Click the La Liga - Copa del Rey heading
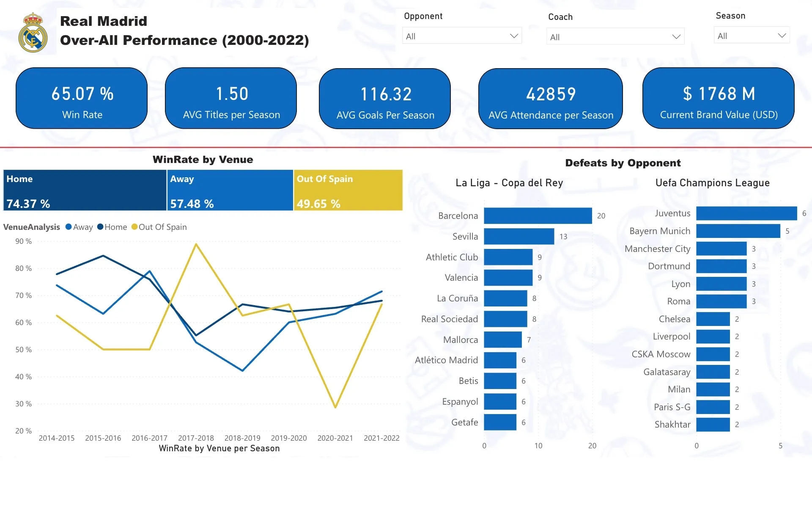Screen dimensions: 812x508 509,183
